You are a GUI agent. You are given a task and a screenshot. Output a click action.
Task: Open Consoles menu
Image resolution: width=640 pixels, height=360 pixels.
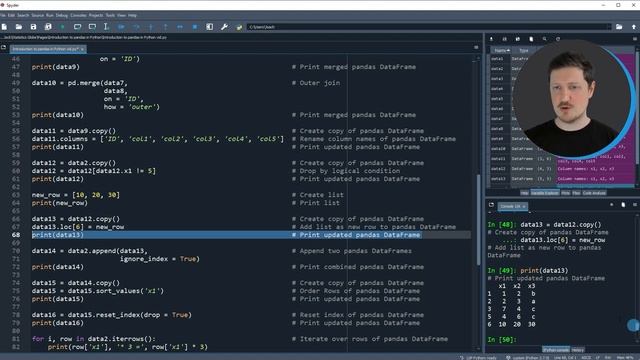click(78, 16)
